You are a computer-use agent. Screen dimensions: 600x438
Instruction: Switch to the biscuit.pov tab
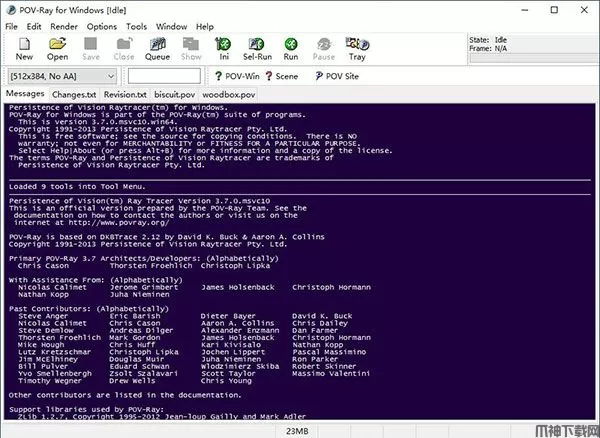click(174, 94)
